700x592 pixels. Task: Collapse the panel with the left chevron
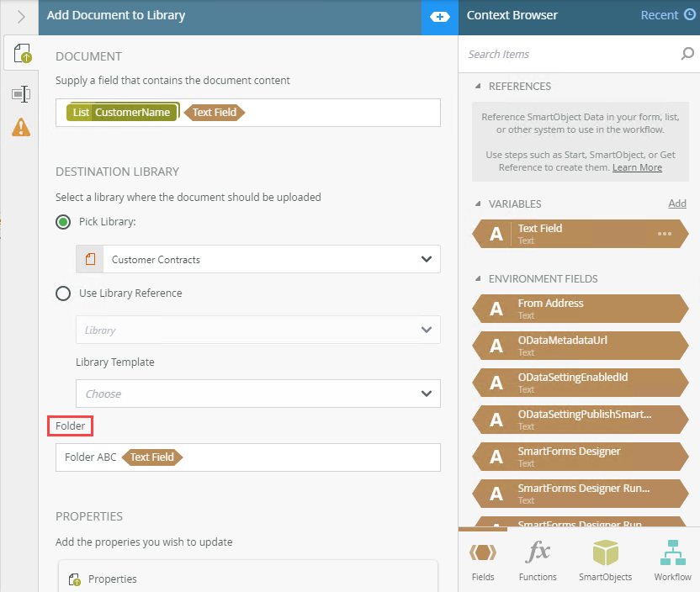click(x=21, y=16)
